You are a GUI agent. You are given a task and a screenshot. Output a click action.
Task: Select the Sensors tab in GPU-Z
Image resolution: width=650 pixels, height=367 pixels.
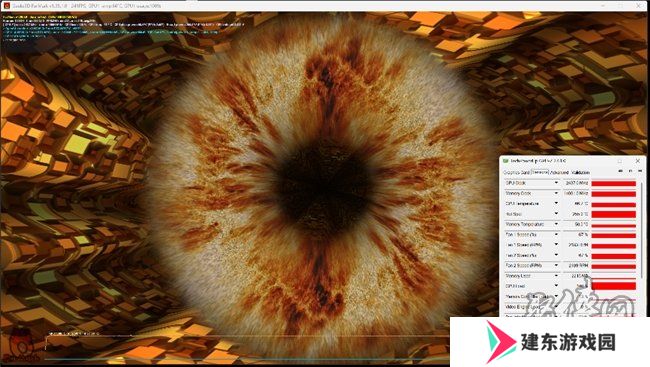click(x=540, y=172)
